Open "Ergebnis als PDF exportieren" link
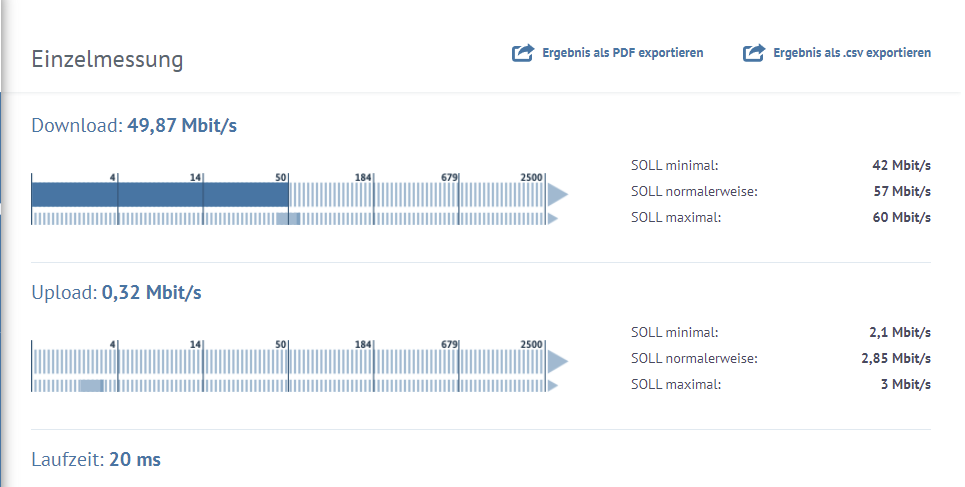Viewport: 965px width, 487px height. 622,53
